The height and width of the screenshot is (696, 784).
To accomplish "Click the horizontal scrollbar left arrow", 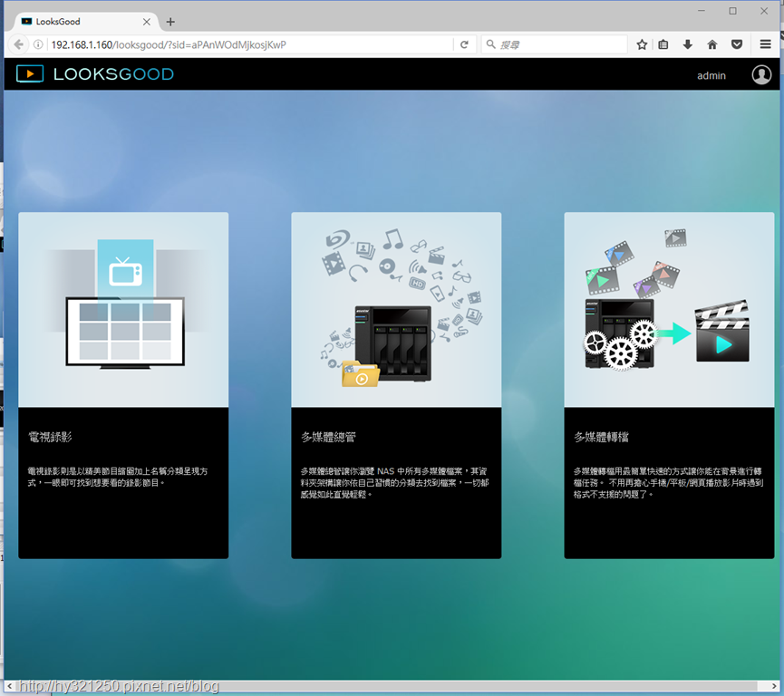I will (9, 685).
